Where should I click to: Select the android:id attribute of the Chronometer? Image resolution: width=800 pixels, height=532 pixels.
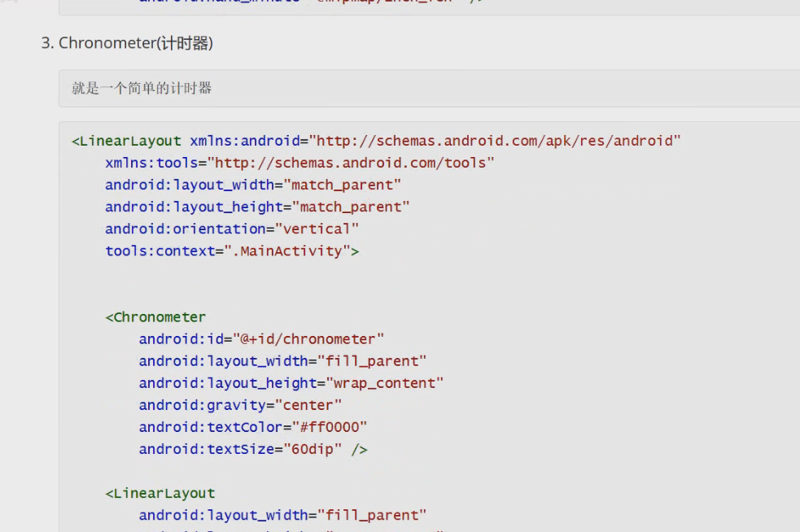[187, 338]
